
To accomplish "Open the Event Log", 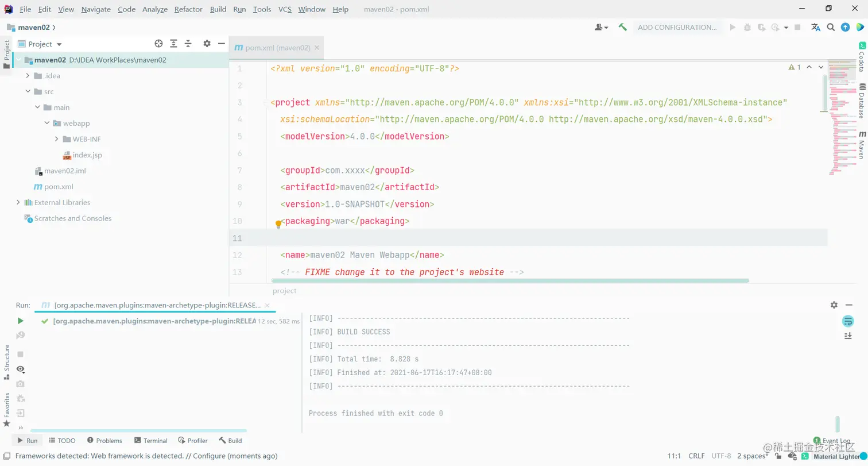I will tap(832, 441).
